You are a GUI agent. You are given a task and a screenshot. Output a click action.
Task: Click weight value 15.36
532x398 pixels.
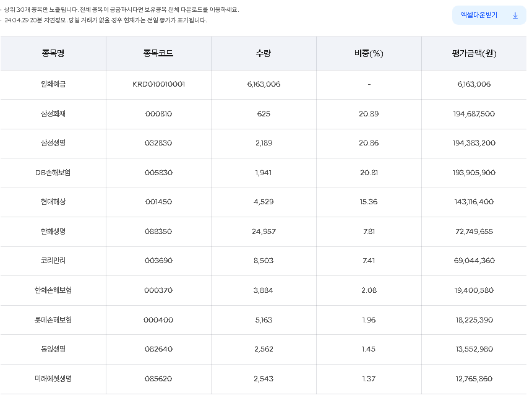369,202
